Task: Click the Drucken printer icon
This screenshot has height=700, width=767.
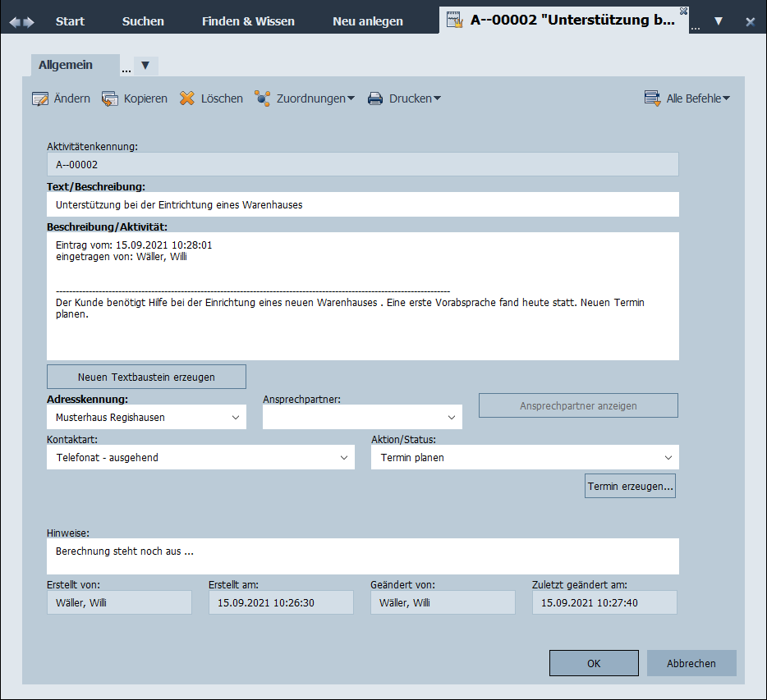Action: click(x=375, y=98)
